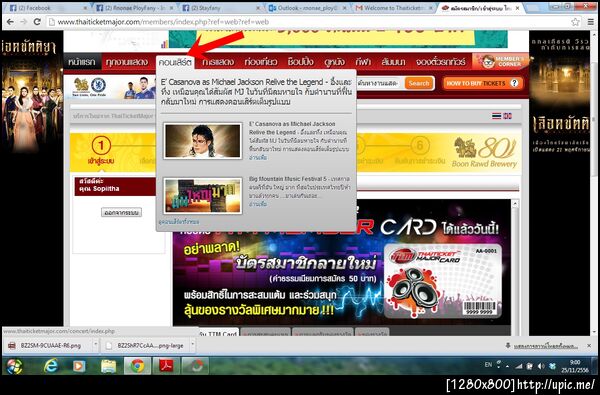Open the E' Casanova as Michael Jackson title link
This screenshot has width=600, height=395.
(x=292, y=128)
